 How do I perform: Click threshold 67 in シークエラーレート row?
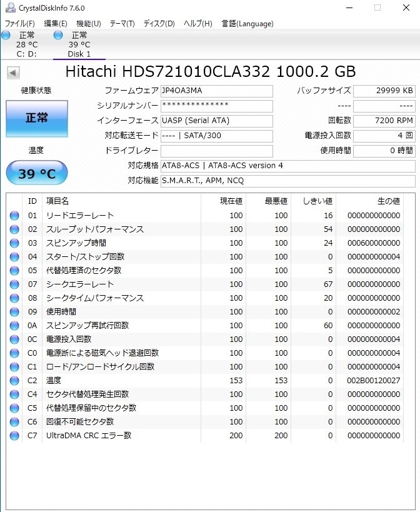328,284
